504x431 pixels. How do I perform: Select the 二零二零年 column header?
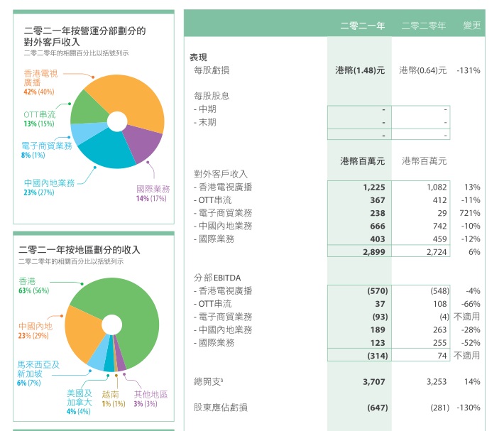coord(423,26)
